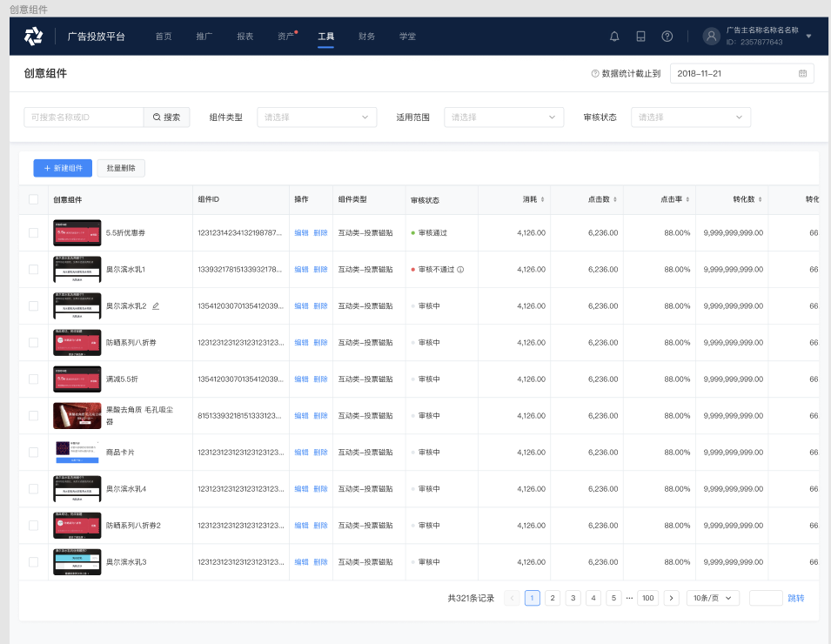Open the help question mark icon
The height and width of the screenshot is (644, 831).
667,36
